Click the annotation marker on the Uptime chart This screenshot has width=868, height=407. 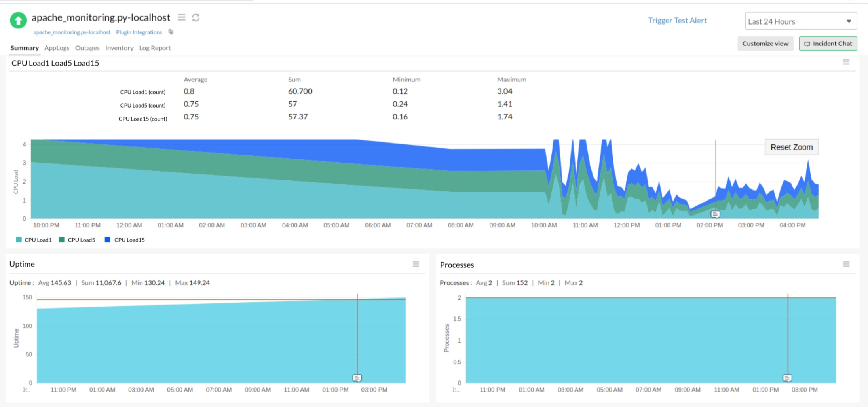click(357, 378)
